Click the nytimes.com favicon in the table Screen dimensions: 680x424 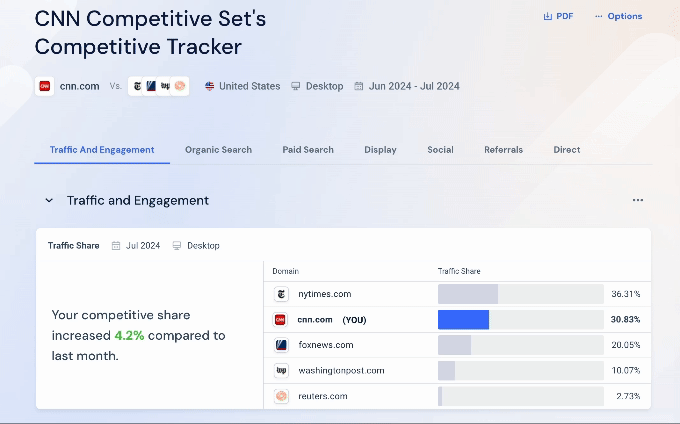tap(281, 294)
